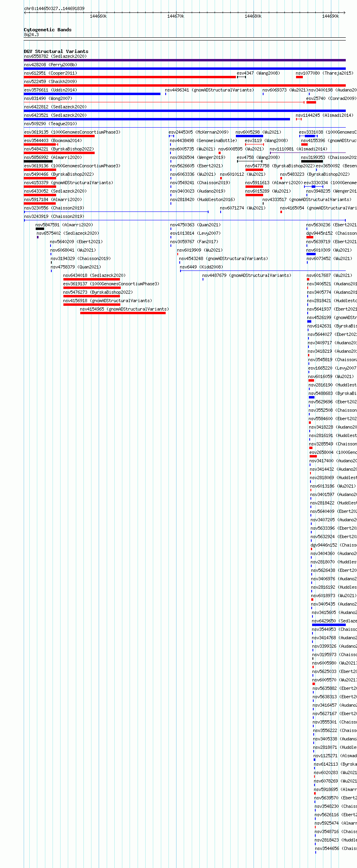Click the blue bar under esv3576611
The width and height of the screenshot is (357, 868).
point(92,94)
